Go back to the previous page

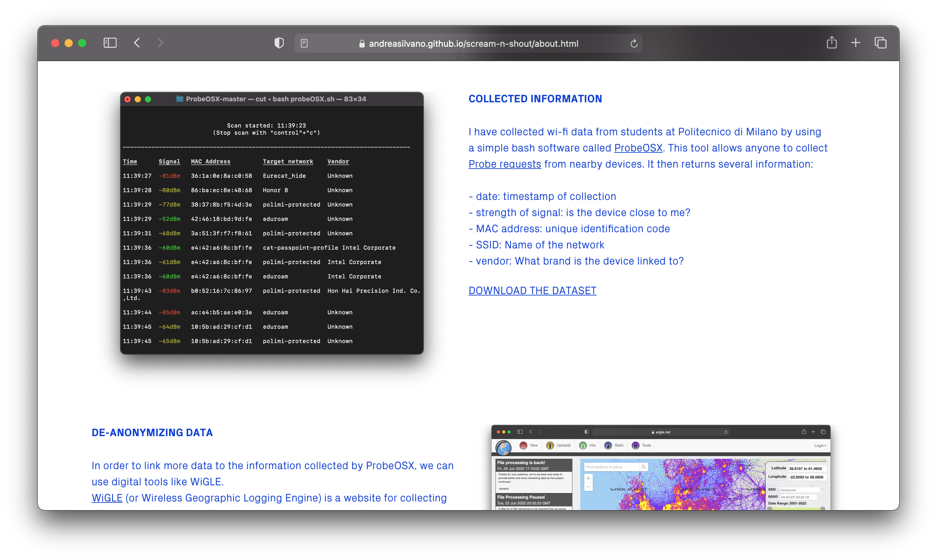coord(137,43)
